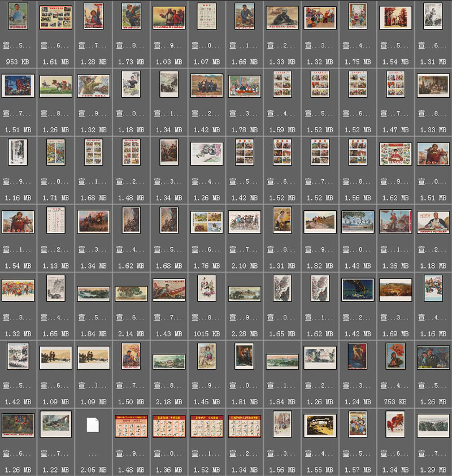Open the panoramic landscape thumbnail sized 2.28 MB

pos(244,293)
